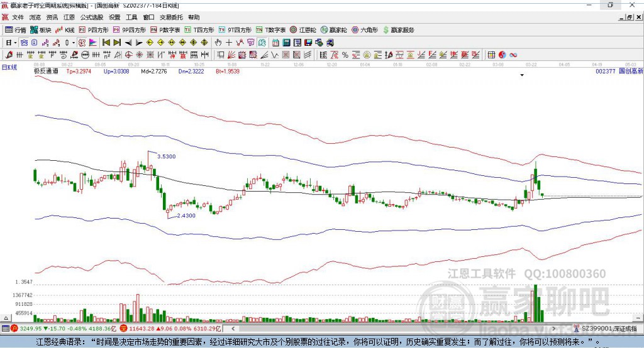Open the P数字表 tool

click(165, 30)
